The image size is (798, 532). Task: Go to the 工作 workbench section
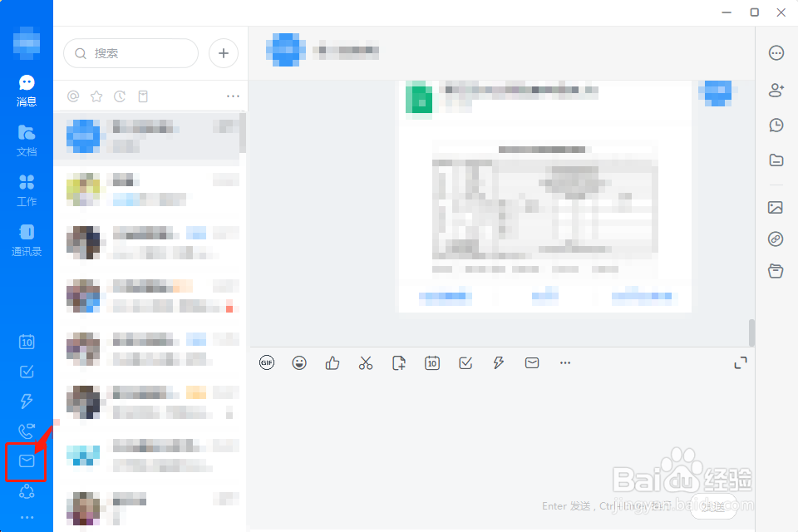pyautogui.click(x=27, y=190)
